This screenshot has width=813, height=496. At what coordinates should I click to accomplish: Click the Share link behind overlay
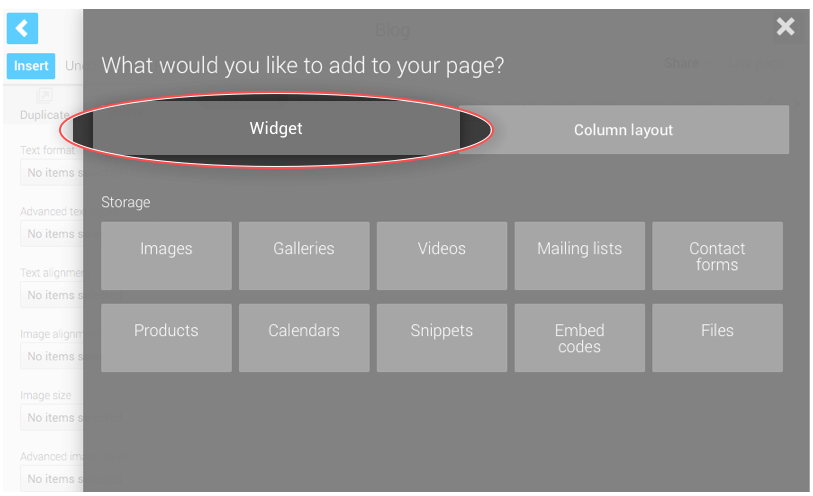681,63
